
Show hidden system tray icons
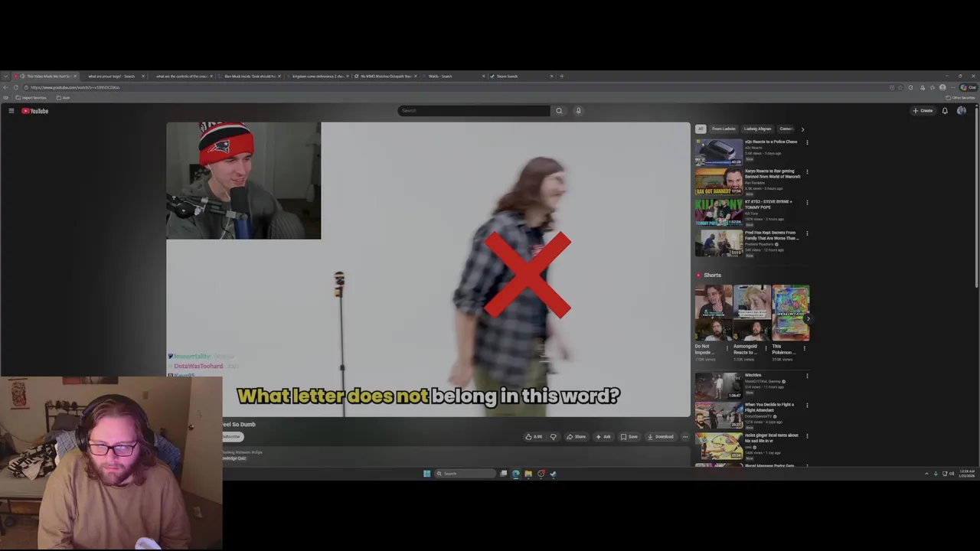926,474
